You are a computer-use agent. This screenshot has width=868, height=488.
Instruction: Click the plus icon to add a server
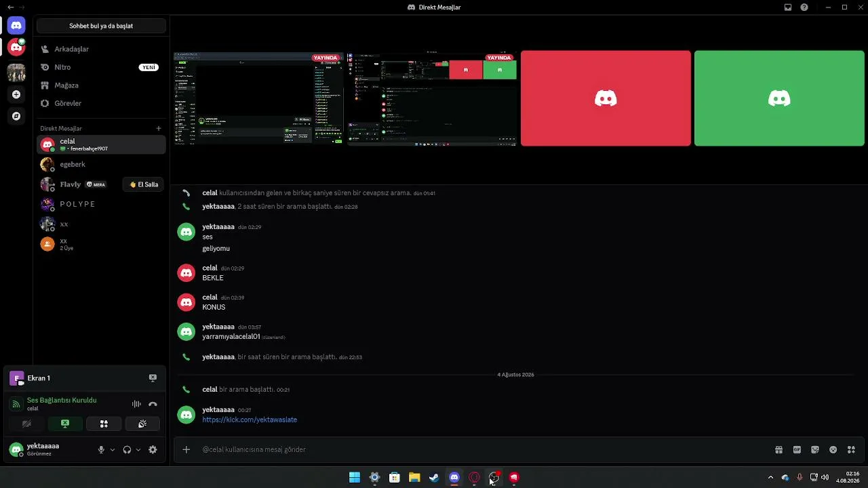click(x=16, y=95)
